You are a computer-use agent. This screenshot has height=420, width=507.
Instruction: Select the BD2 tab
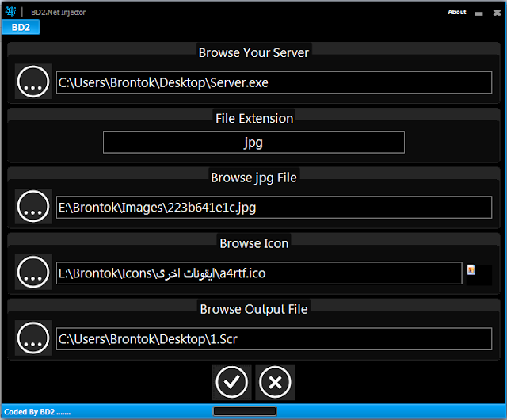[21, 27]
